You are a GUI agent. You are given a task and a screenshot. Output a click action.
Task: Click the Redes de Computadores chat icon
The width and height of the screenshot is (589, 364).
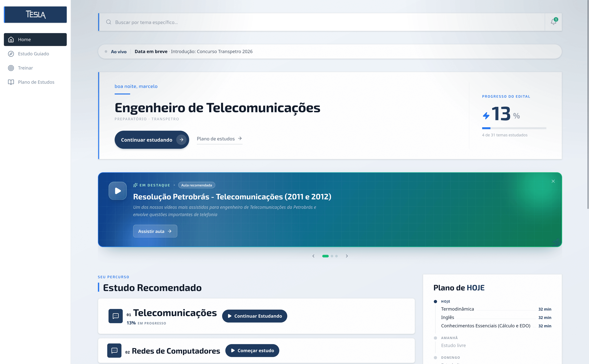tap(114, 350)
